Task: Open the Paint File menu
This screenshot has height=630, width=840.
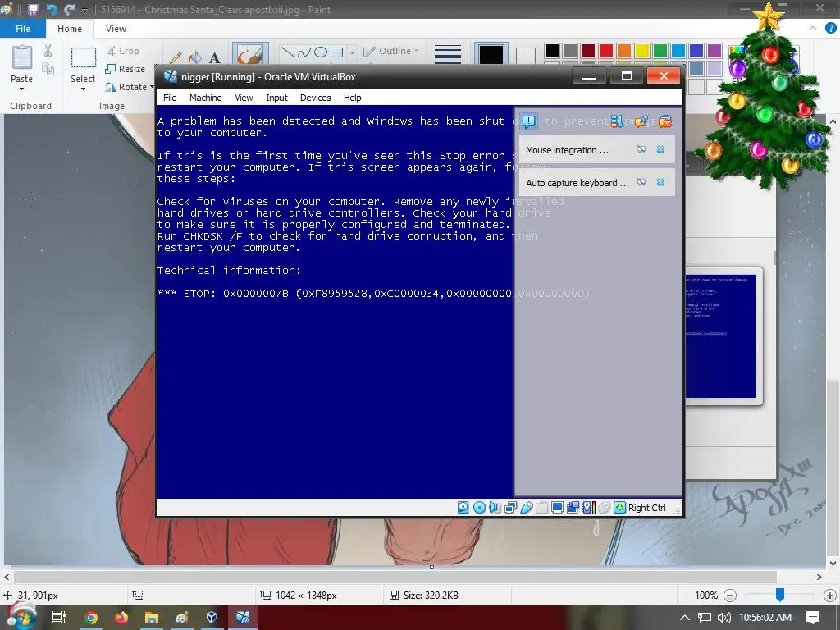Action: 22,29
